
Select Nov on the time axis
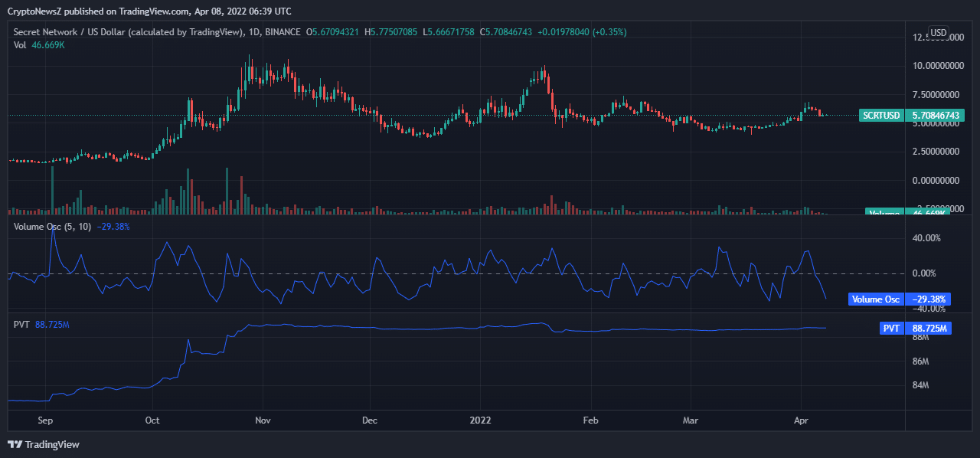click(x=263, y=420)
